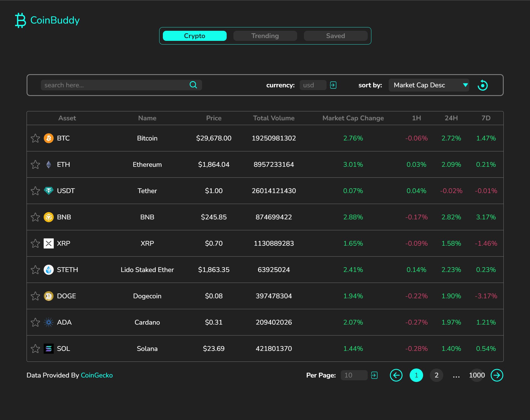Click the 24H column header

(x=451, y=118)
